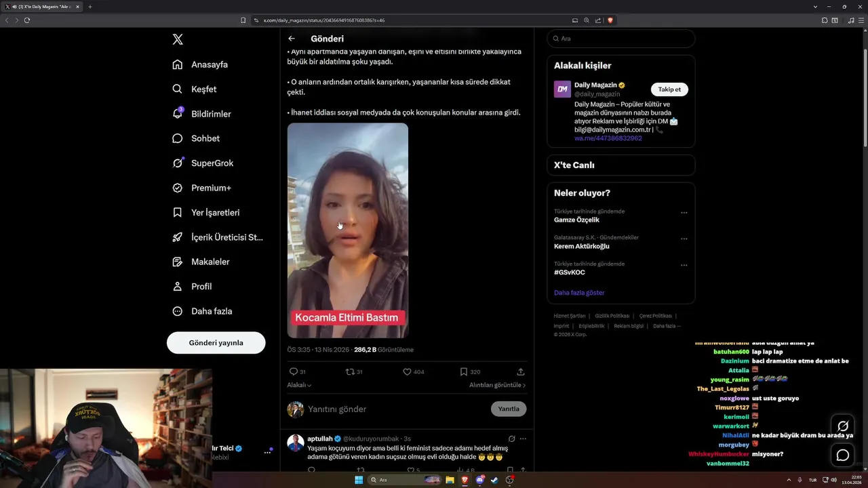Click the browser address bar URL
The width and height of the screenshot is (868, 488).
(323, 20)
